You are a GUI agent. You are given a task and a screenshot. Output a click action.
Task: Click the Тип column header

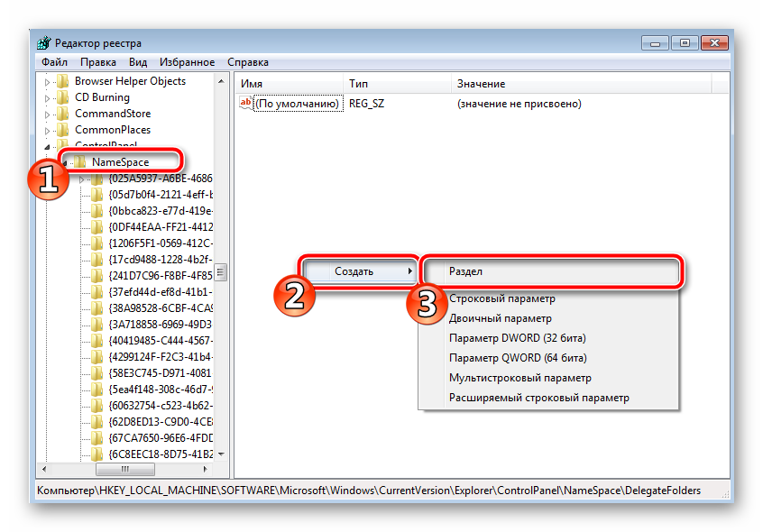tap(358, 84)
